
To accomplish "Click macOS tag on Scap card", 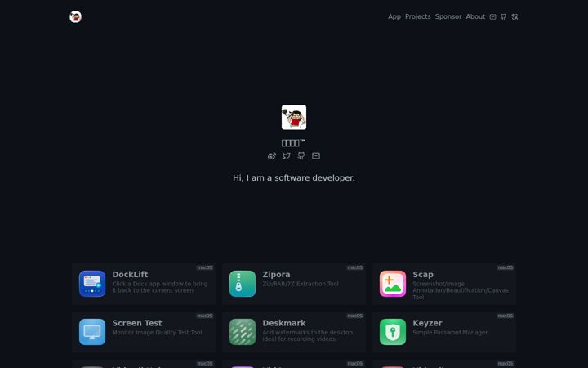I will (506, 267).
